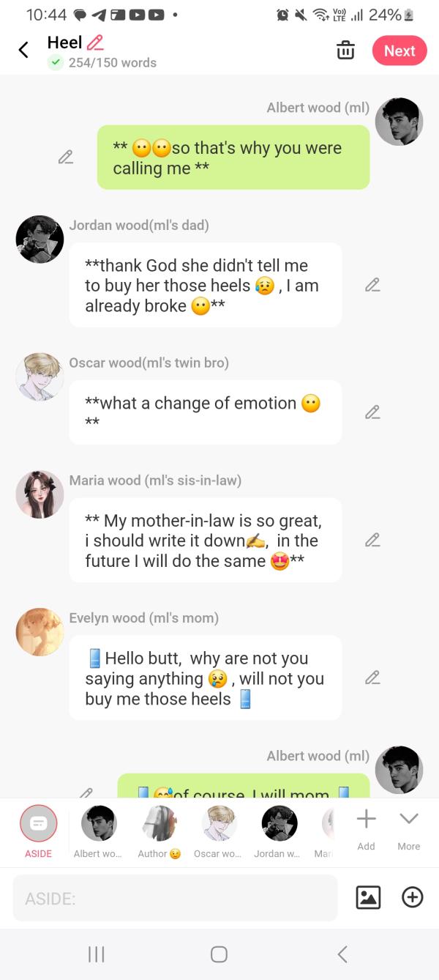Edit Evelyn wood's phone call message
Viewport: 439px width, 980px height.
[x=373, y=677]
